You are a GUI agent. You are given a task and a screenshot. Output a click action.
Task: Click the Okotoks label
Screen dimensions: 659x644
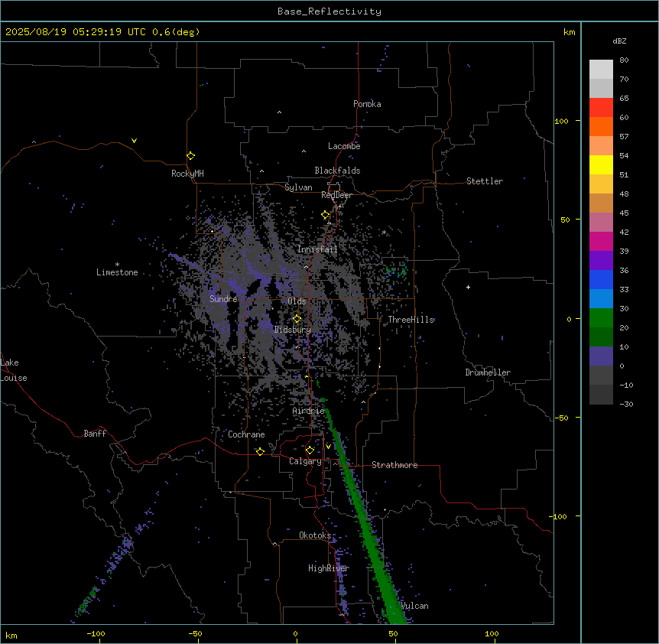click(x=315, y=535)
